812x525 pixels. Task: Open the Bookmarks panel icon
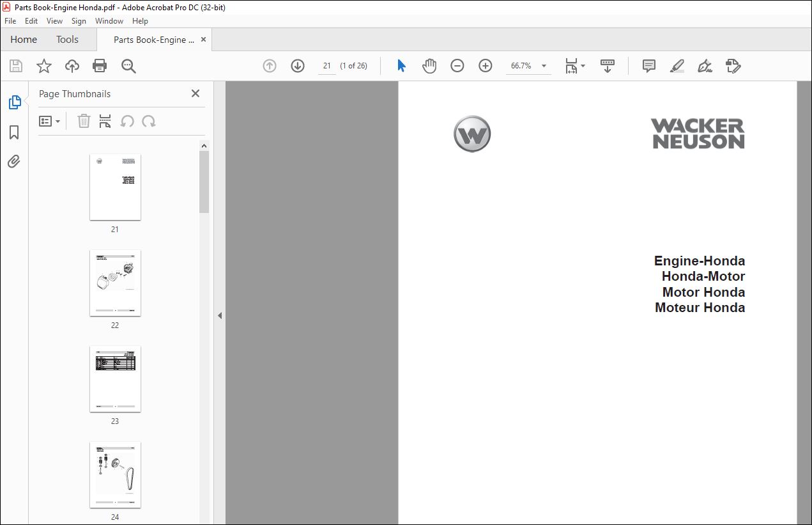tap(14, 132)
